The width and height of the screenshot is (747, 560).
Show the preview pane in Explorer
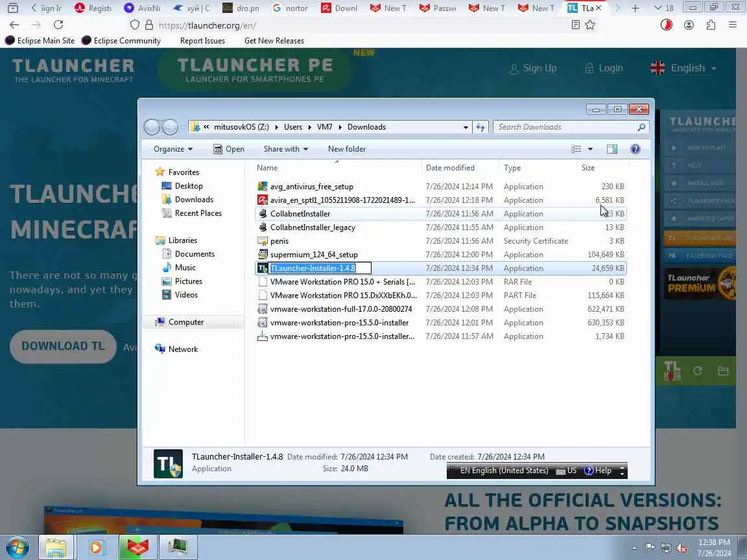[x=612, y=149]
